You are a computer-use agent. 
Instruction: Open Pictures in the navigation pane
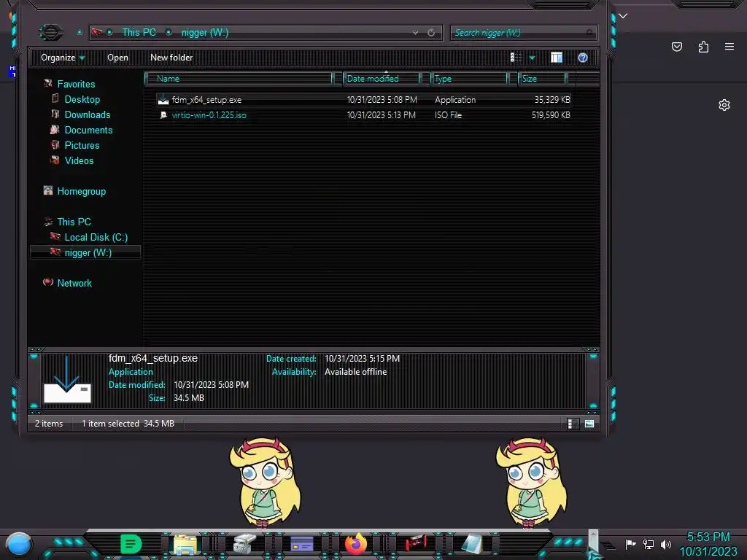pyautogui.click(x=82, y=145)
